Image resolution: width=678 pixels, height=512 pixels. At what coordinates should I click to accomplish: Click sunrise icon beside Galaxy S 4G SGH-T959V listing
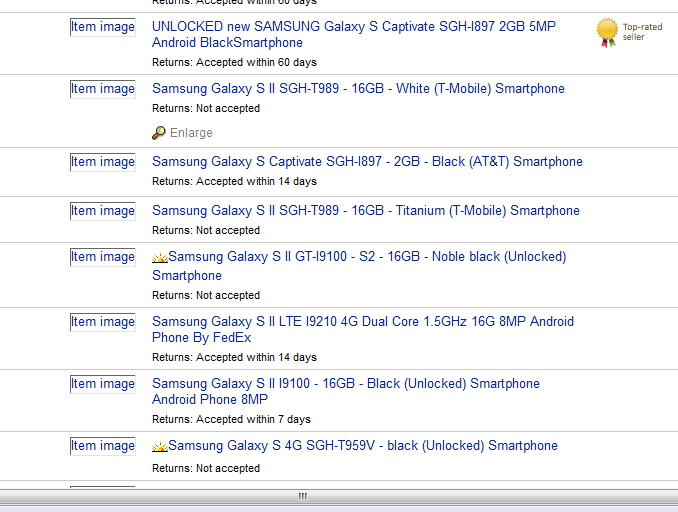(160, 446)
